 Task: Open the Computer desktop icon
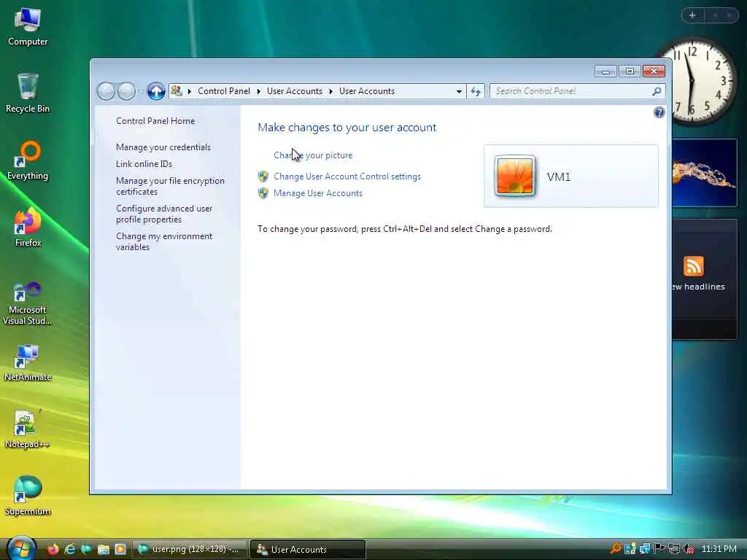tap(28, 27)
